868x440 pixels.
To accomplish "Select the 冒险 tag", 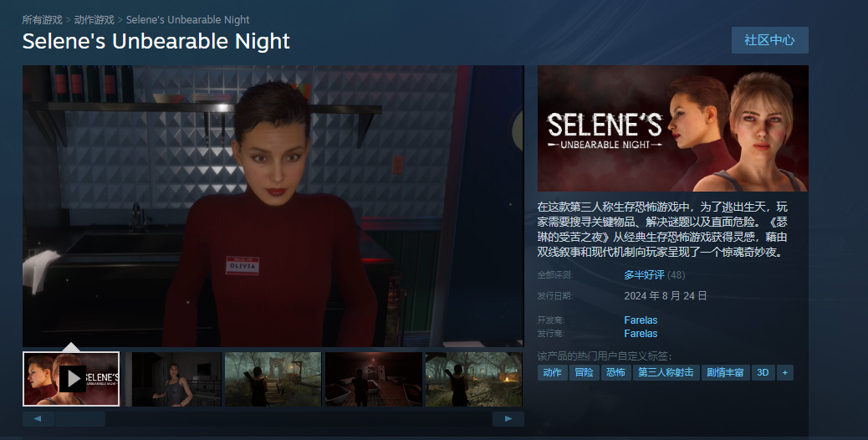I will pos(584,372).
